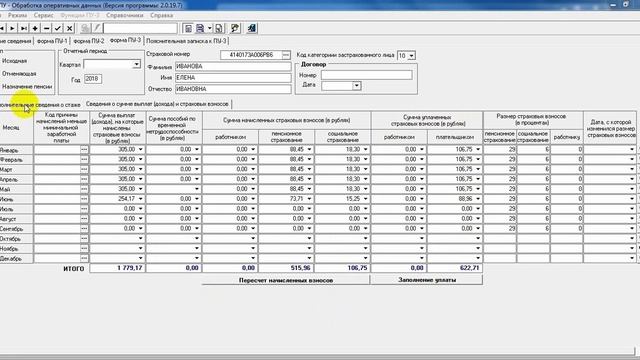Click the Имя field containing ЕЛЕНА

coord(233,78)
